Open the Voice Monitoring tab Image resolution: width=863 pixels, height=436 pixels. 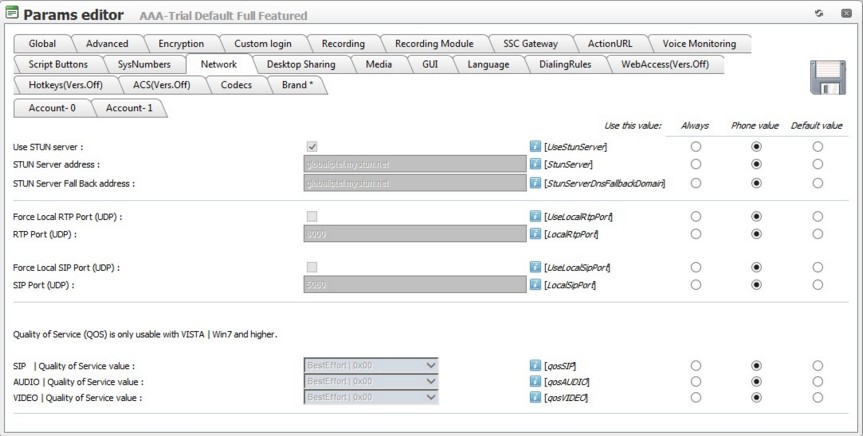point(698,44)
